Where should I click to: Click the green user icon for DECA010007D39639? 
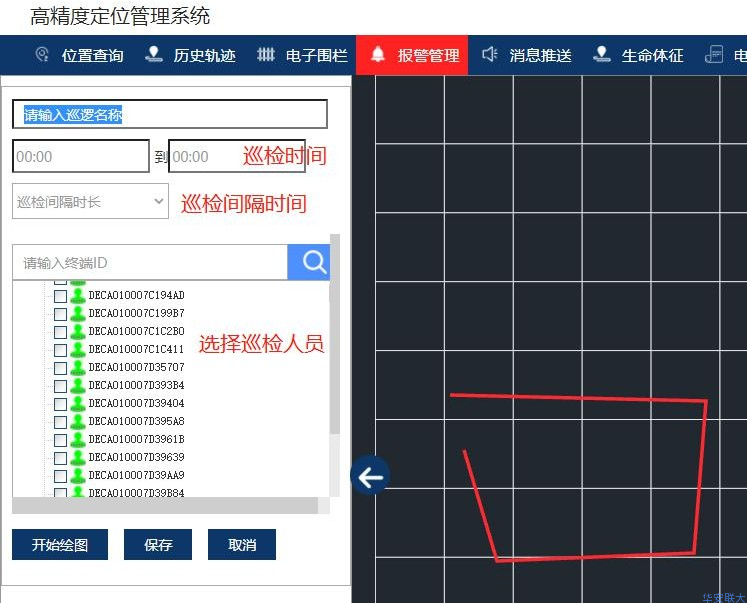pyautogui.click(x=78, y=458)
